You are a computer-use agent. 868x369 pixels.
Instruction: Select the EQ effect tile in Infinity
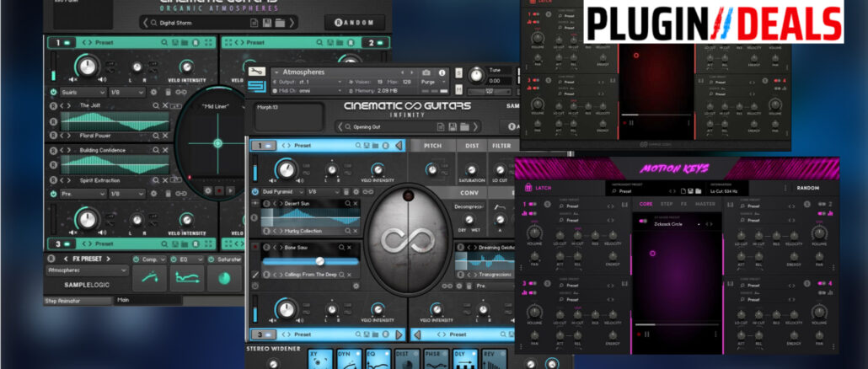pos(378,360)
